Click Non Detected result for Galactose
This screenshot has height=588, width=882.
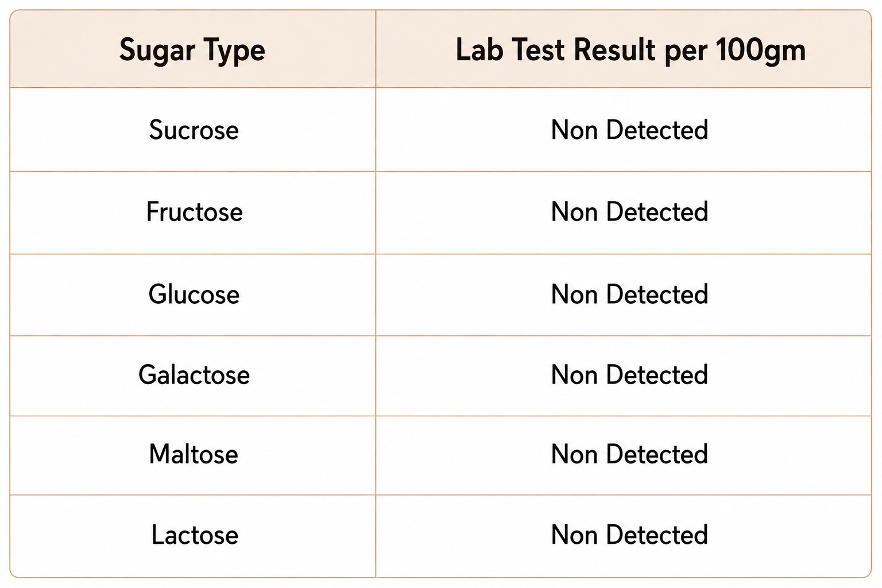click(x=629, y=376)
